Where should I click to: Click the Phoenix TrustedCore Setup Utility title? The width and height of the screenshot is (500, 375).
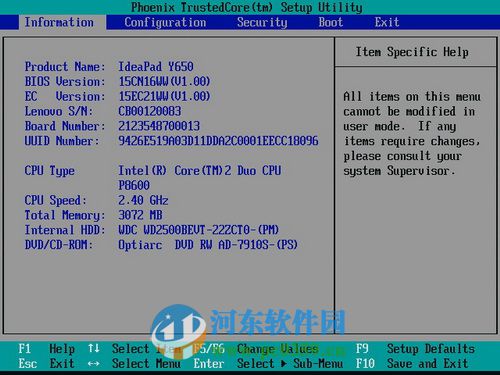(247, 7)
